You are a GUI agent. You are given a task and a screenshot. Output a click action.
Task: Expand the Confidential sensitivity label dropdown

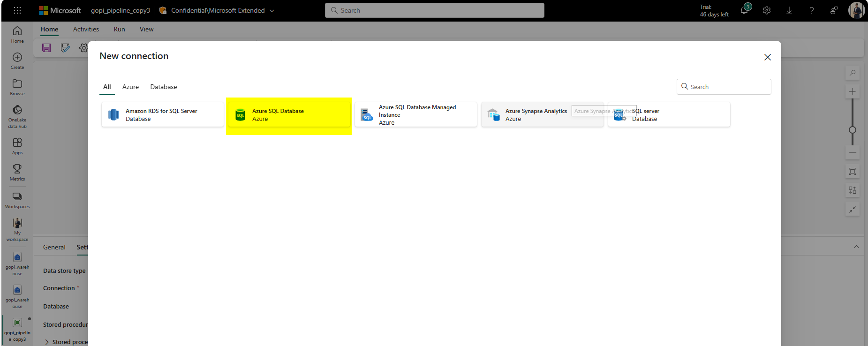click(x=272, y=10)
